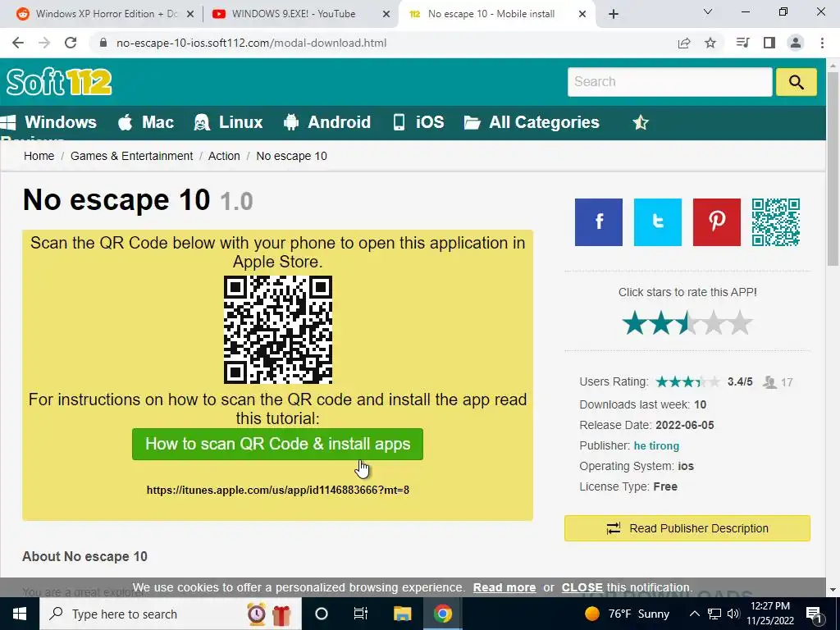This screenshot has height=630, width=840.
Task: Open the tab search dropdown arrow
Action: [x=708, y=11]
